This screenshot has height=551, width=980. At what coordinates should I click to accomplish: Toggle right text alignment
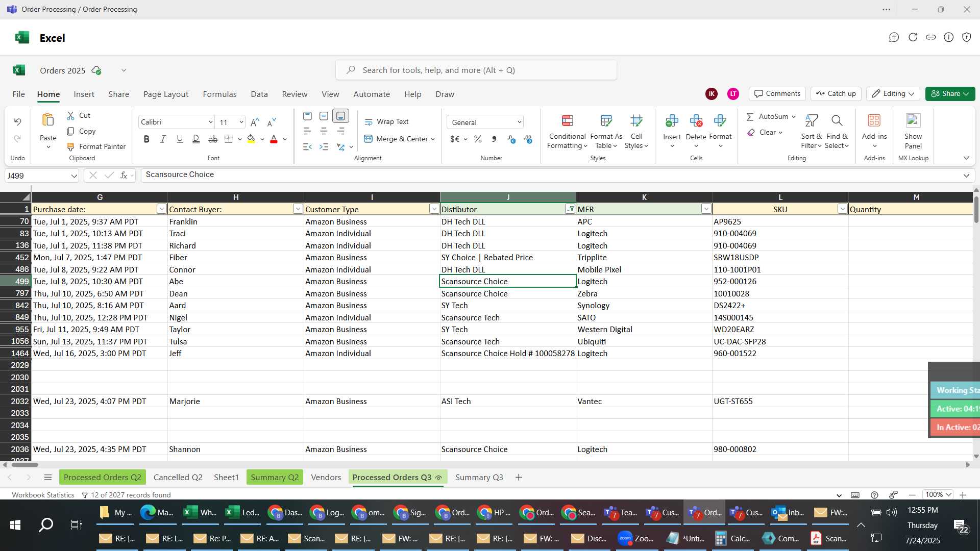pyautogui.click(x=340, y=131)
